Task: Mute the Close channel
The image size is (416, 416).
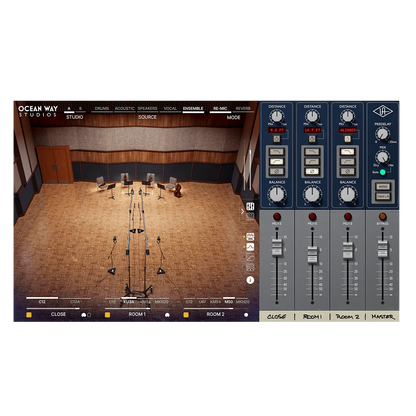Action: (277, 217)
